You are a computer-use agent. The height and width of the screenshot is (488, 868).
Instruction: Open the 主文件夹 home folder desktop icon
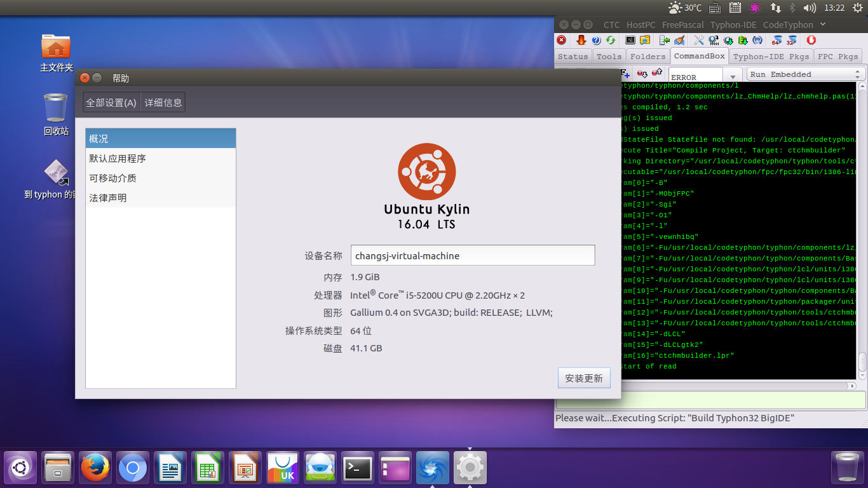point(56,52)
